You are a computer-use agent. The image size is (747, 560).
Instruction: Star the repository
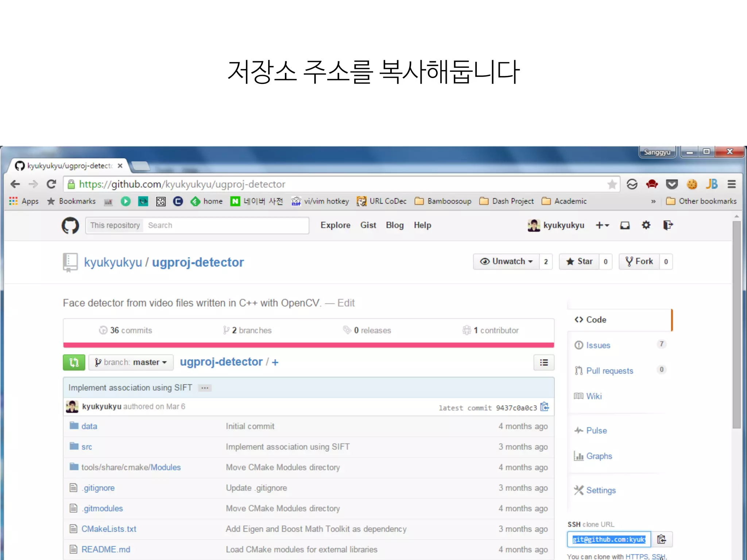[x=579, y=261]
